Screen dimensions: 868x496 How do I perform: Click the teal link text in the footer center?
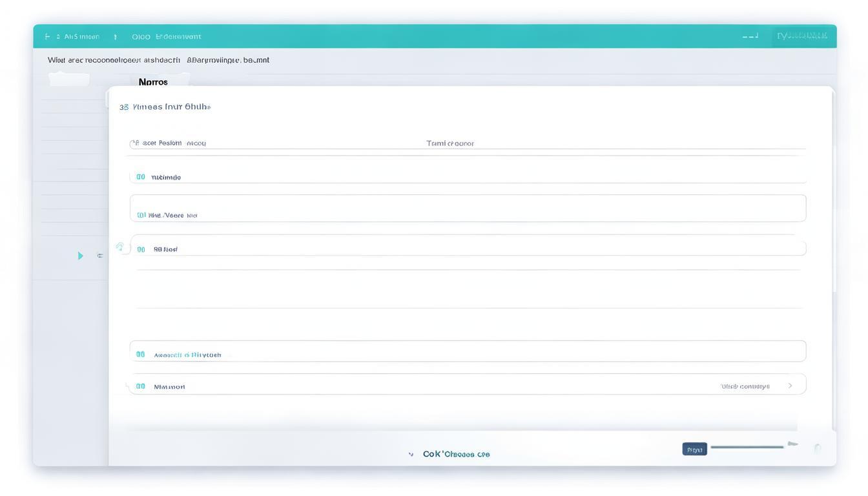point(456,454)
